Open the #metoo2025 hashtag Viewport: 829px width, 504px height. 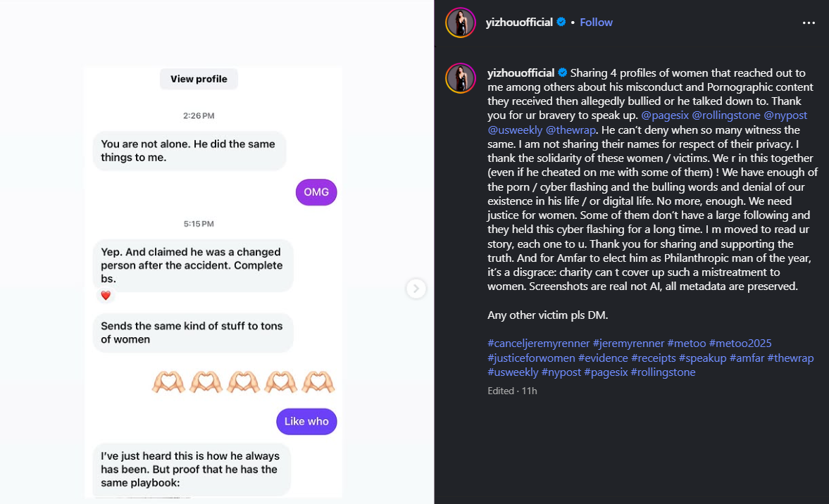pyautogui.click(x=740, y=344)
